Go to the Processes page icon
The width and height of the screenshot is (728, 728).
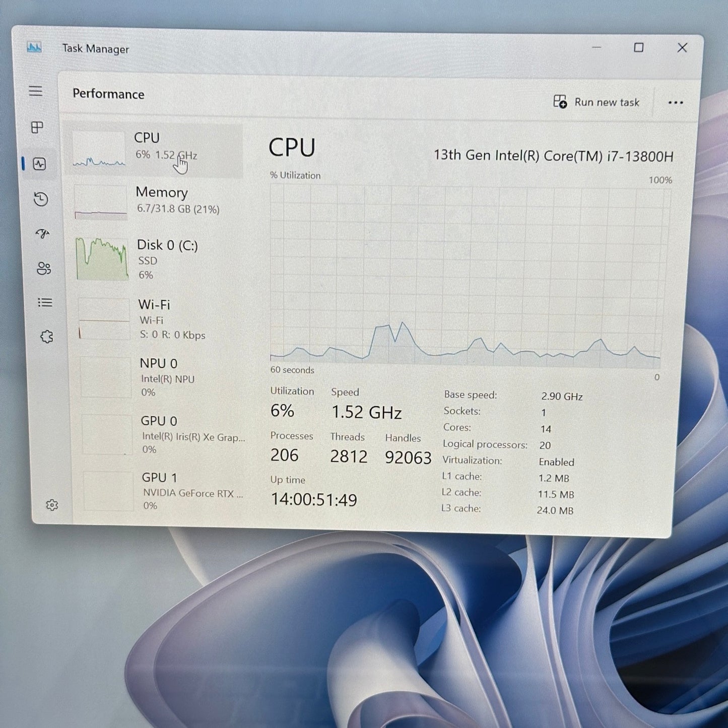[37, 127]
